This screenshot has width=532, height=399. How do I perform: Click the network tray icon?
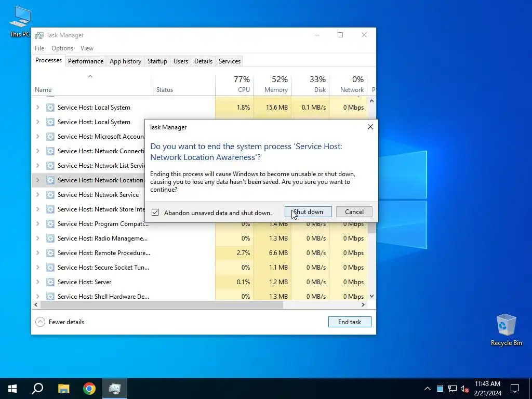click(x=453, y=389)
